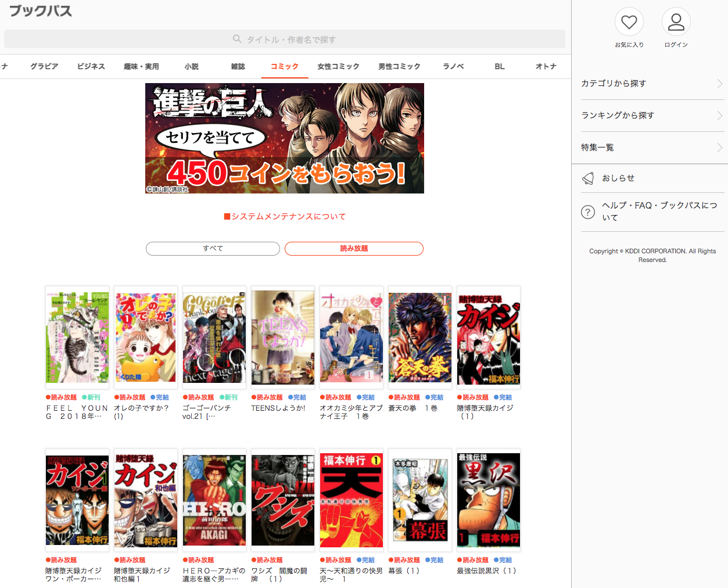The height and width of the screenshot is (588, 728).
Task: Open the カテゴリから探す menu entry
Action: coord(652,84)
